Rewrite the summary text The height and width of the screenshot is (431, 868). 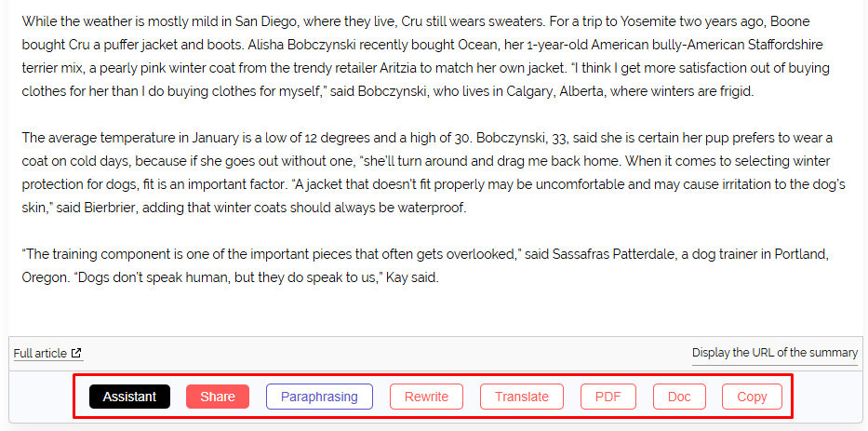point(426,397)
